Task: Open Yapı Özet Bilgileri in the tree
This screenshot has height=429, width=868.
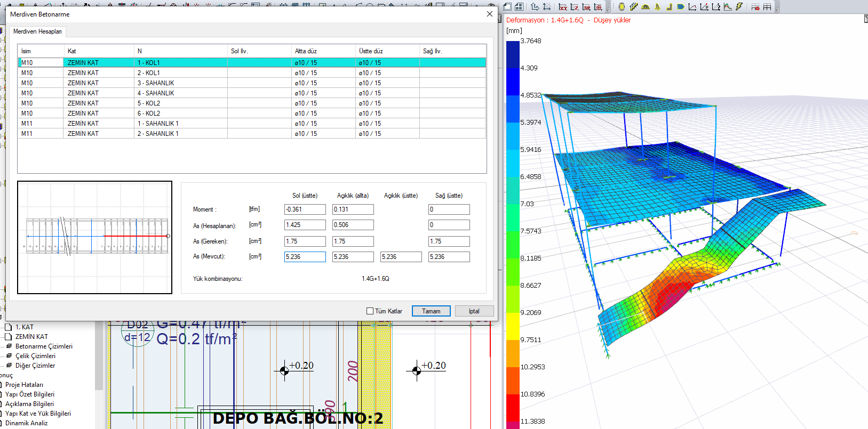Action: click(x=30, y=394)
